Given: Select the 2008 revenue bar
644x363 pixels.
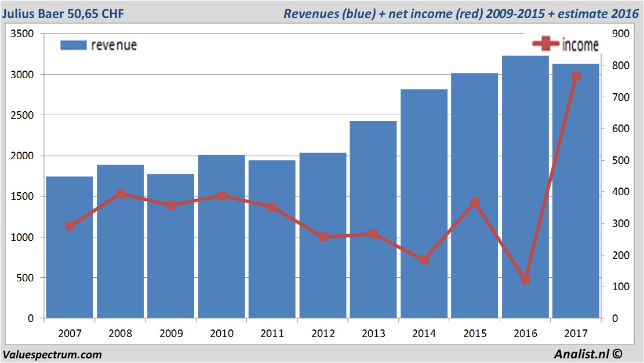Looking at the screenshot, I should pos(121,241).
